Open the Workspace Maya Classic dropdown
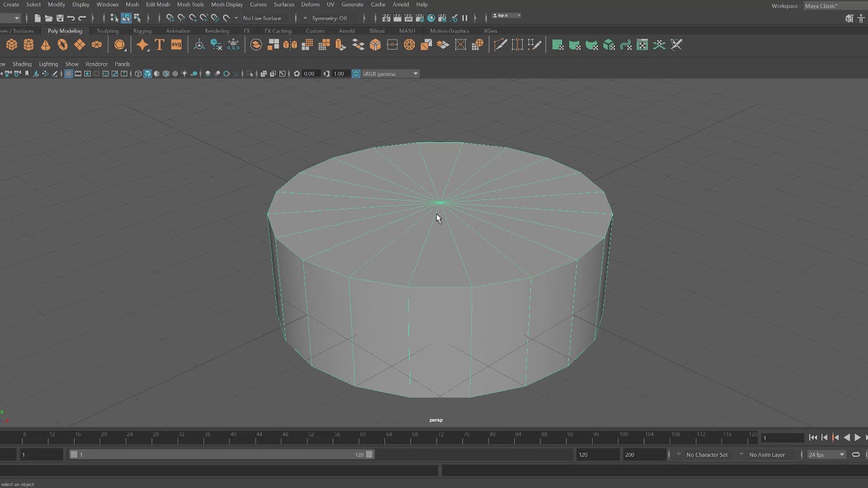This screenshot has height=488, width=868. pos(835,6)
